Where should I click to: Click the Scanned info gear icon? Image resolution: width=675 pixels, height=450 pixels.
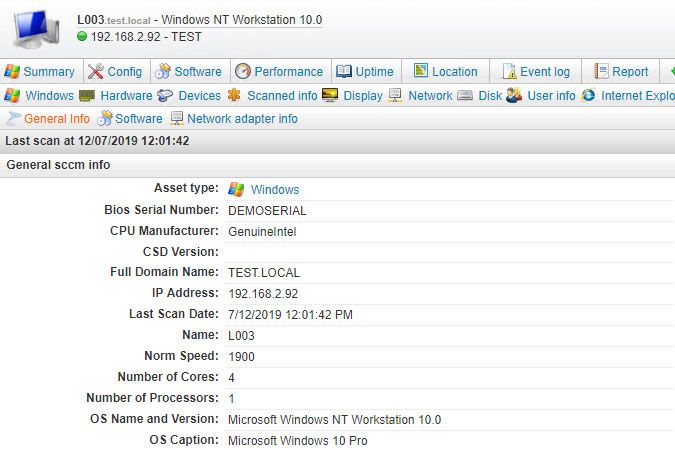point(234,96)
